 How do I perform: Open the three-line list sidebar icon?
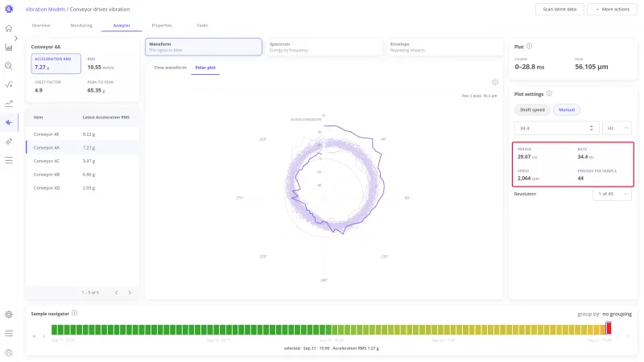[9, 160]
